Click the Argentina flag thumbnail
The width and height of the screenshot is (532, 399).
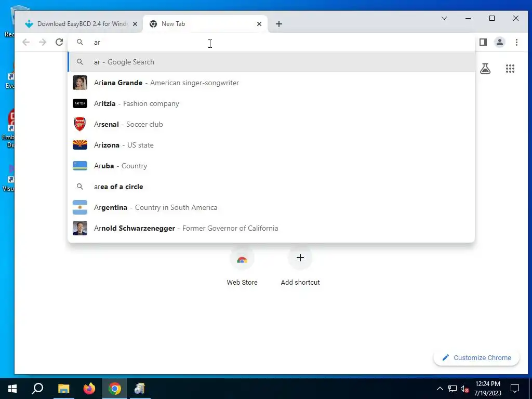80,207
